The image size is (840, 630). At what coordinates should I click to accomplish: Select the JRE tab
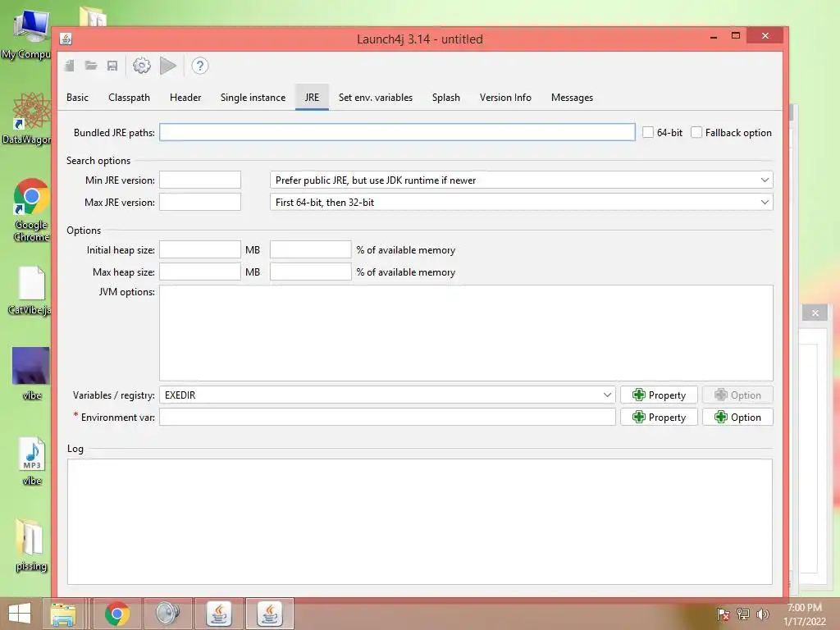(x=312, y=98)
